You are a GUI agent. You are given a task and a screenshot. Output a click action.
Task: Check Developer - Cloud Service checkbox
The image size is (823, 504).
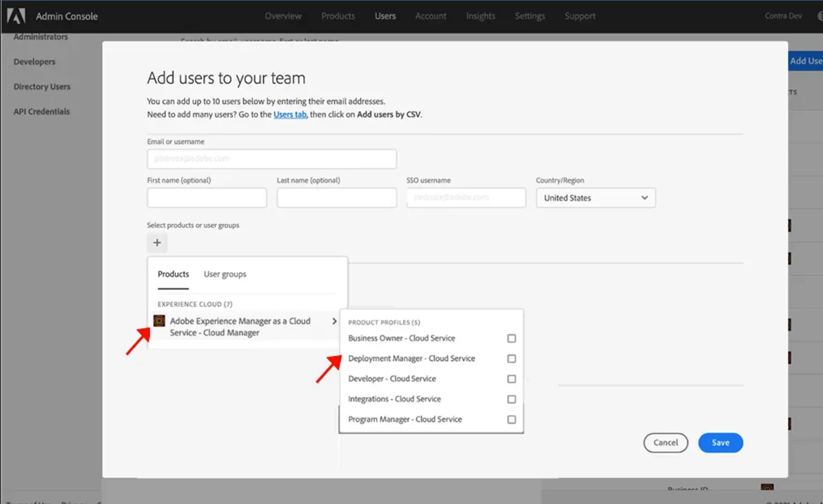point(511,379)
